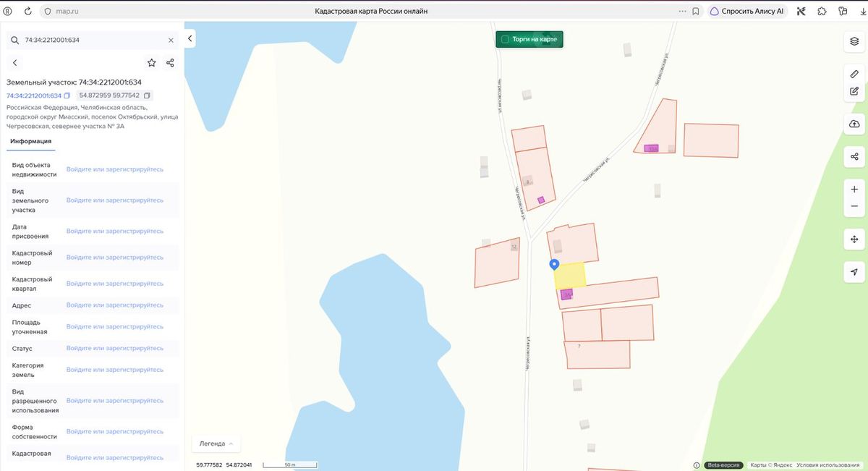Switch to the 'Информация' tab
Image resolution: width=868 pixels, height=471 pixels.
click(x=30, y=141)
